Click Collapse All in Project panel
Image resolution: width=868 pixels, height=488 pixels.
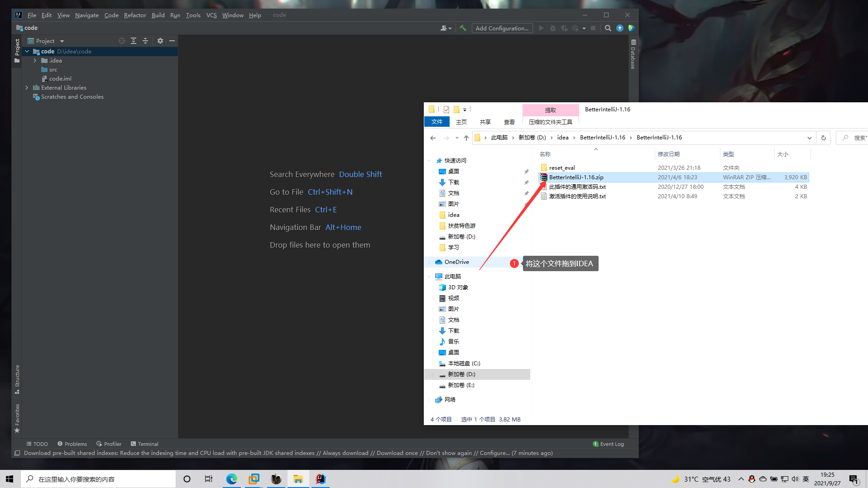[x=145, y=41]
